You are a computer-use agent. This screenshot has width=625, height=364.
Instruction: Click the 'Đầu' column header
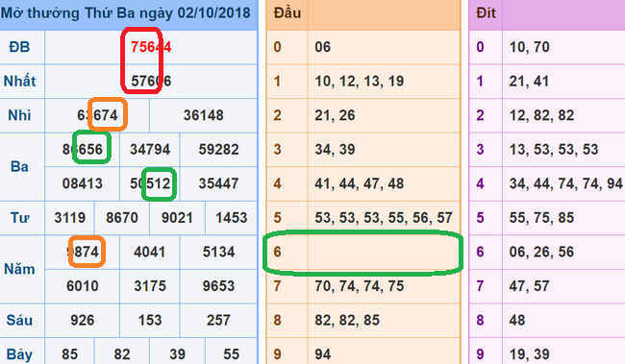pyautogui.click(x=287, y=13)
